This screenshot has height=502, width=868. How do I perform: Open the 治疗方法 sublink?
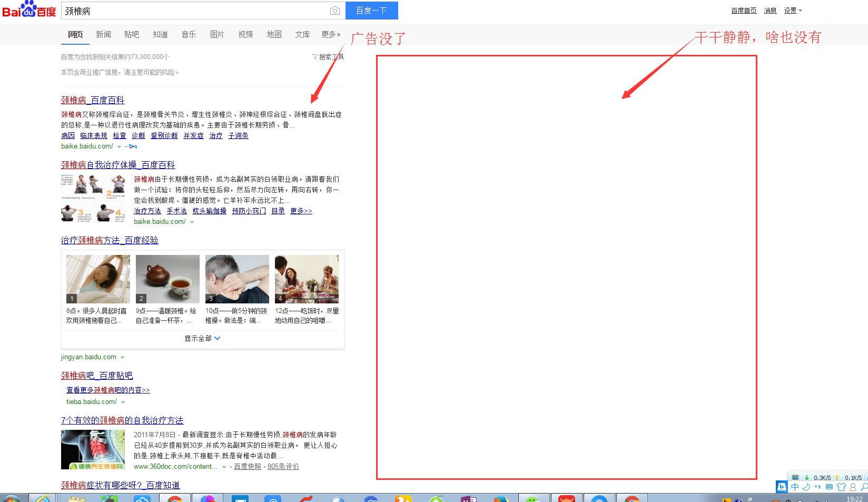tap(147, 211)
